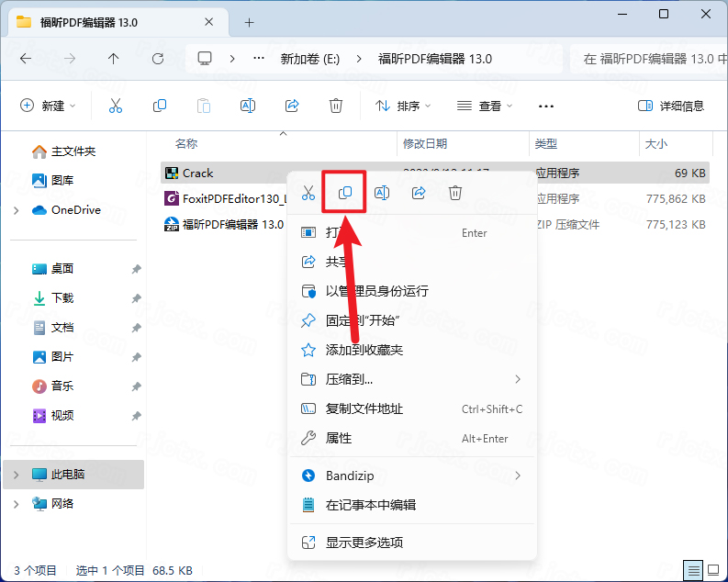Screen dimensions: 728x582
Task: Open the 桌面 quick access folder
Action: pos(52,269)
